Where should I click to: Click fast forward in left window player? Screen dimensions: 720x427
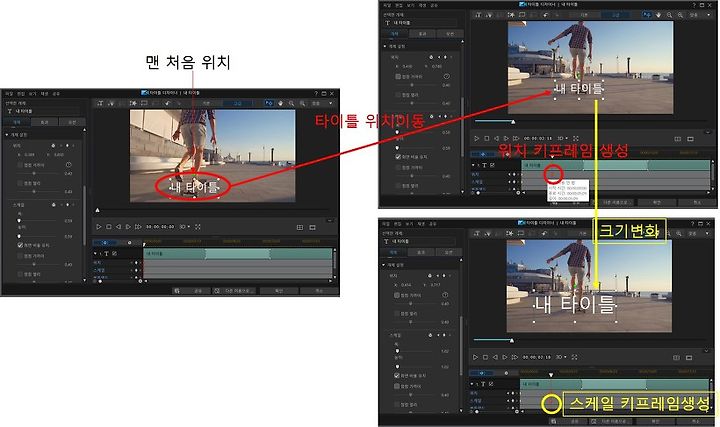pyautogui.click(x=138, y=227)
